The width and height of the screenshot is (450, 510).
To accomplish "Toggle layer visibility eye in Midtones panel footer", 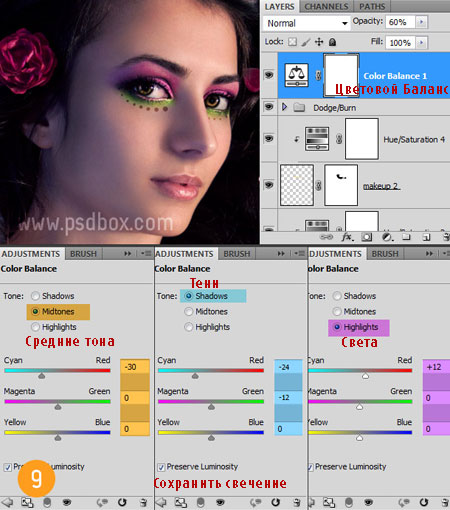I will 67,502.
